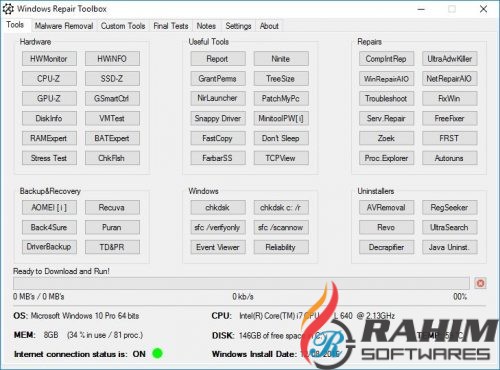The width and height of the screenshot is (500, 370).
Task: Open RAMExpert
Action: 49,138
